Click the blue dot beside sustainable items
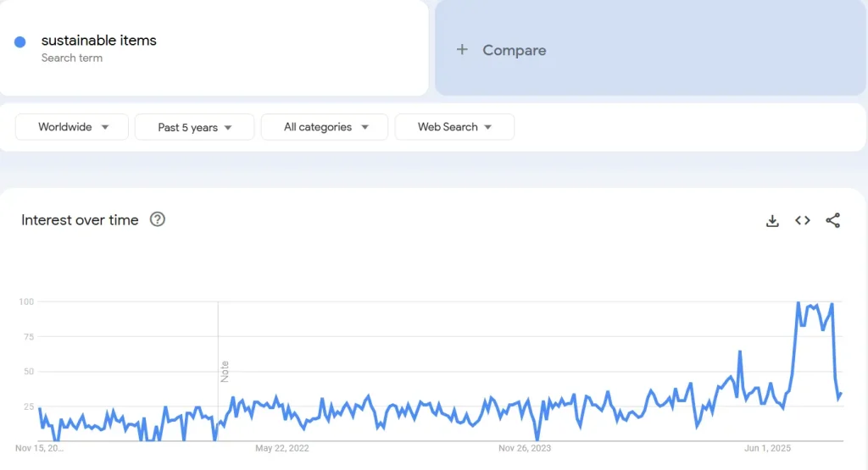Screen dimensions: 868x470 point(20,41)
